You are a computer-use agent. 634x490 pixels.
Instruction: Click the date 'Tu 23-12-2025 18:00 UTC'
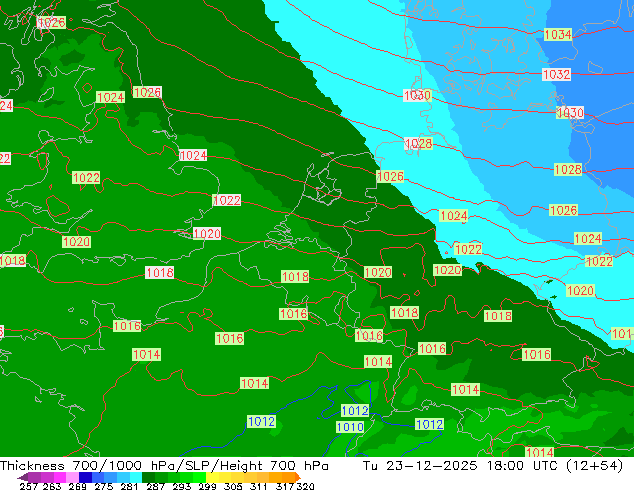tap(460, 466)
